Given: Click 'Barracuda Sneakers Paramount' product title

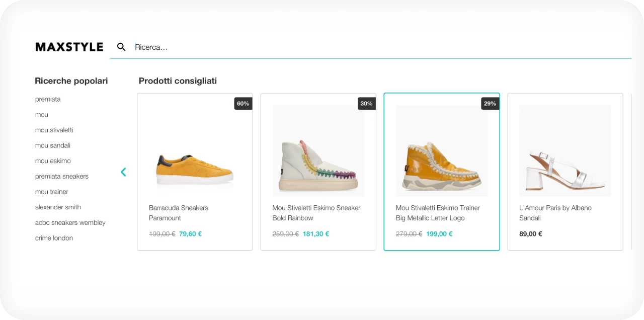Looking at the screenshot, I should (x=179, y=213).
